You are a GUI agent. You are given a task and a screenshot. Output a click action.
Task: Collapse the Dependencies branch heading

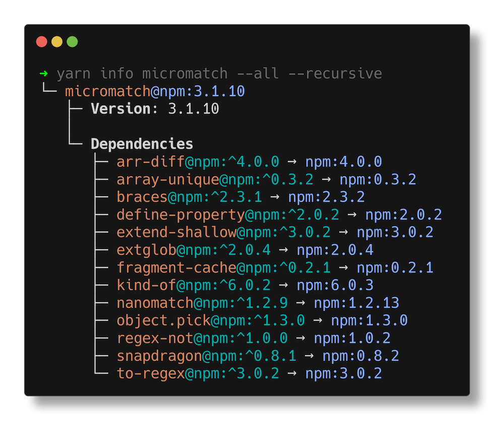pos(142,144)
